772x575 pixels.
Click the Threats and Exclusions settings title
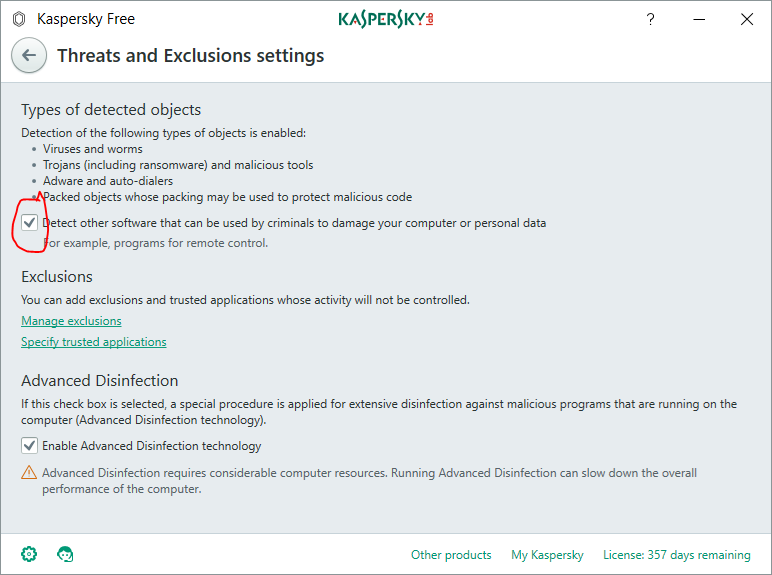(190, 56)
